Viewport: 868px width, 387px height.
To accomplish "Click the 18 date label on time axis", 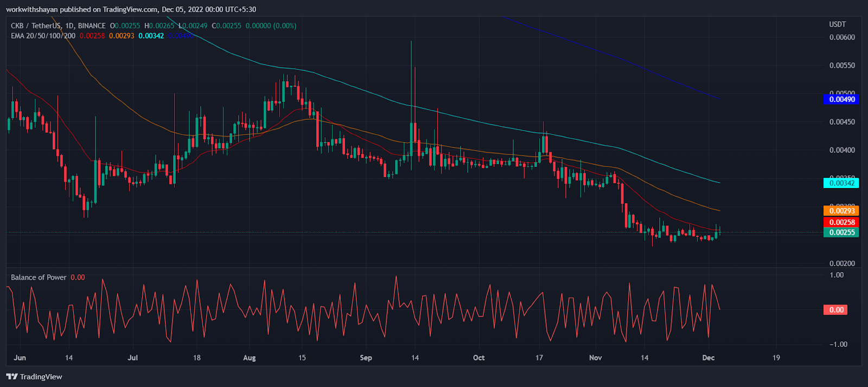I will tap(197, 358).
